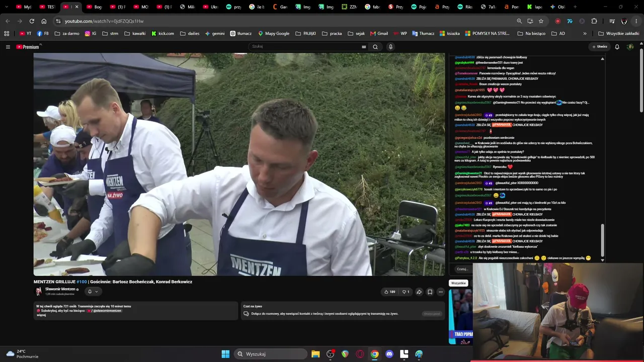Open the 'YT' bookmark
Viewport: 644px width, 362px height.
[x=25, y=34]
